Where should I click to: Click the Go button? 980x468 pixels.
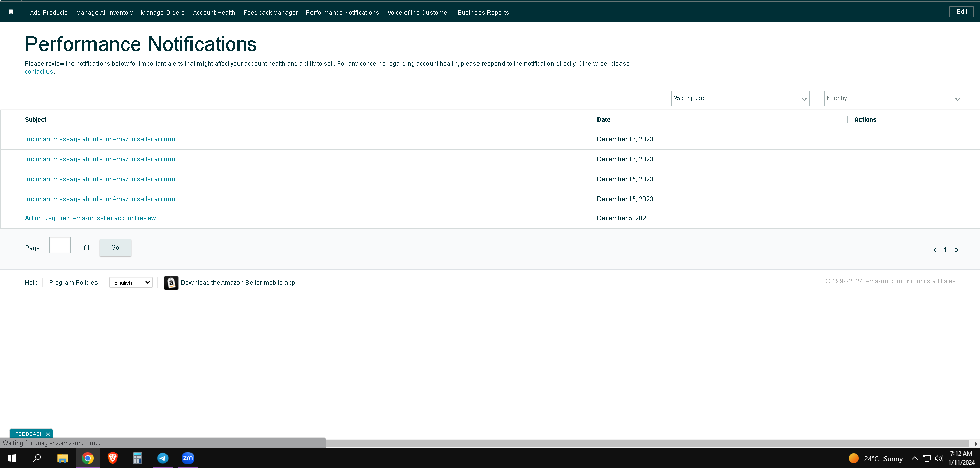pos(115,248)
